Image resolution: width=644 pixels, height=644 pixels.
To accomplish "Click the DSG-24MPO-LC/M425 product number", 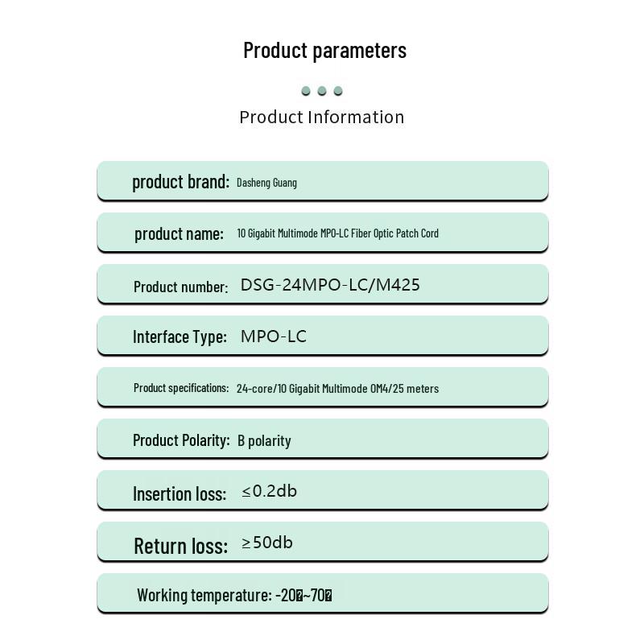I will pos(330,285).
